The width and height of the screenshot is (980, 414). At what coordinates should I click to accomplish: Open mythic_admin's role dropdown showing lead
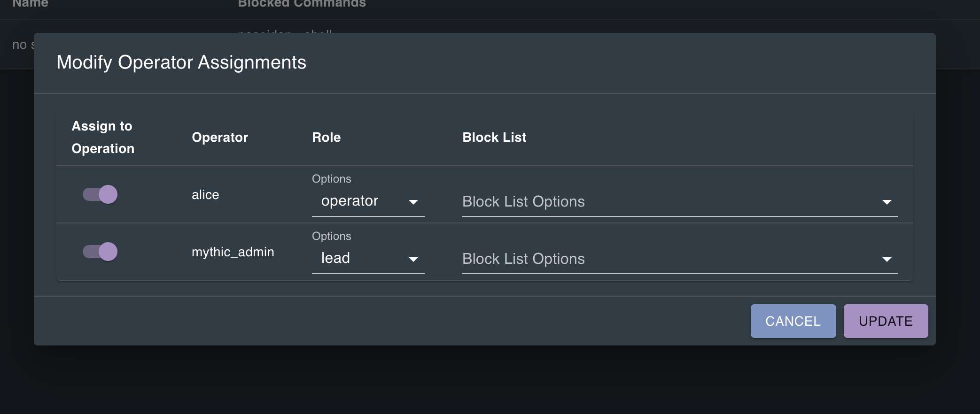(x=368, y=259)
